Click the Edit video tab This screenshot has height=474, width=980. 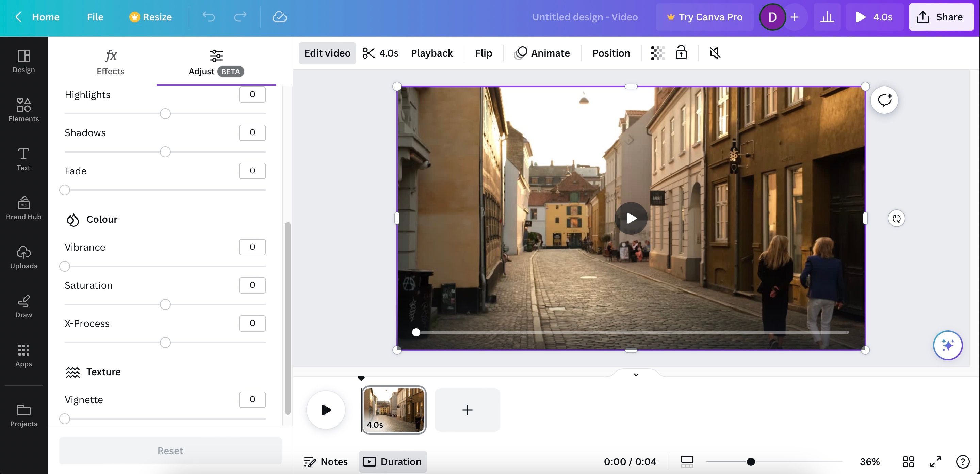(327, 52)
